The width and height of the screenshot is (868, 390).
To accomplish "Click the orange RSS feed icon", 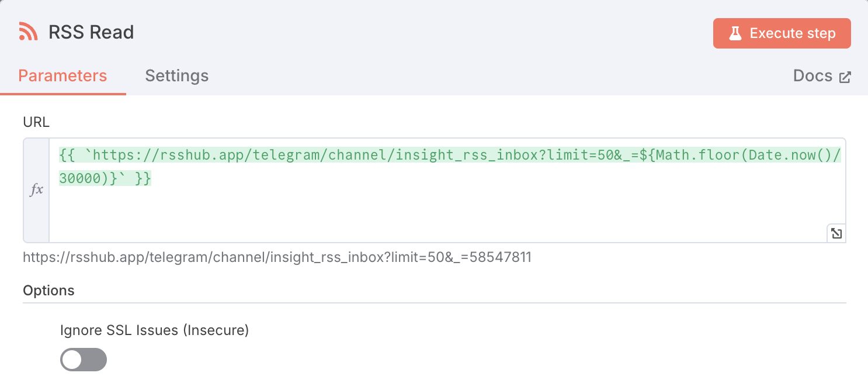I will pyautogui.click(x=28, y=32).
